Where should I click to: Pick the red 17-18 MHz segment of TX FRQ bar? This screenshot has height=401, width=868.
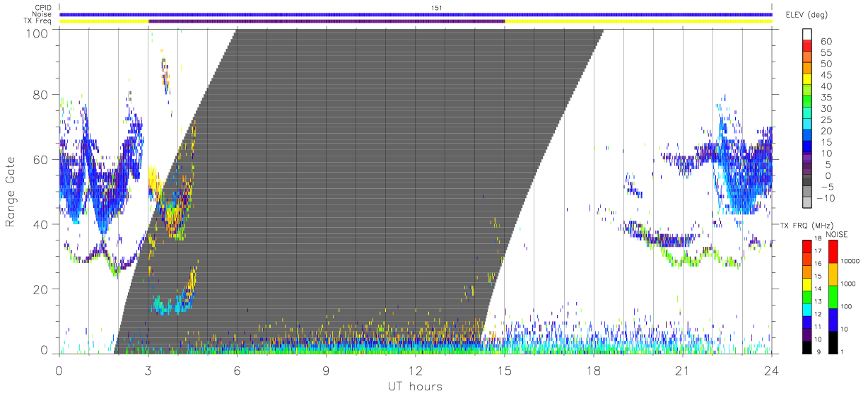pos(807,246)
